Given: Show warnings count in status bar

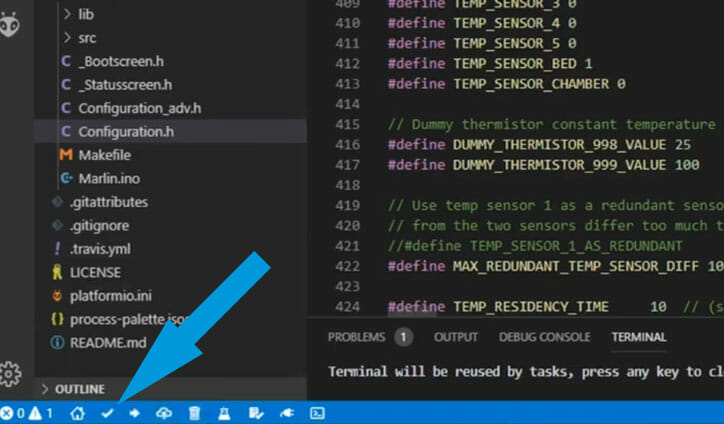Looking at the screenshot, I should [41, 413].
